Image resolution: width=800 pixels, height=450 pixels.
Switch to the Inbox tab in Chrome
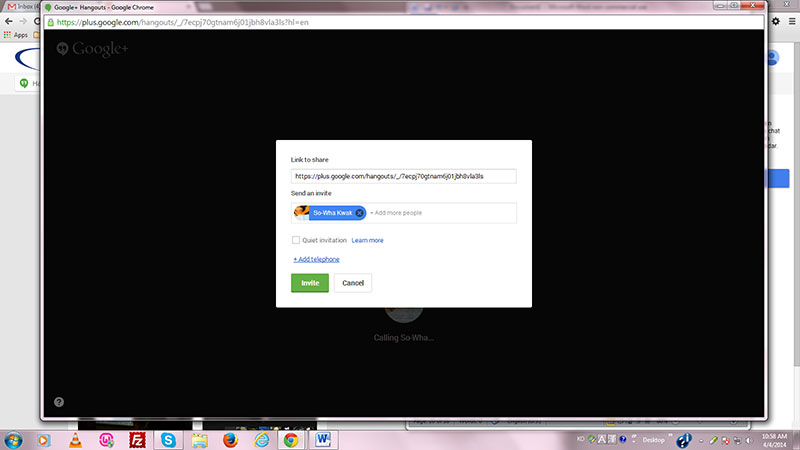click(x=20, y=7)
